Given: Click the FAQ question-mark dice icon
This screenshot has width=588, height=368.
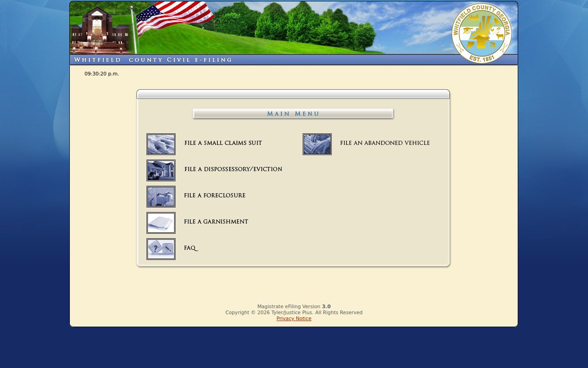Looking at the screenshot, I should click(161, 249).
